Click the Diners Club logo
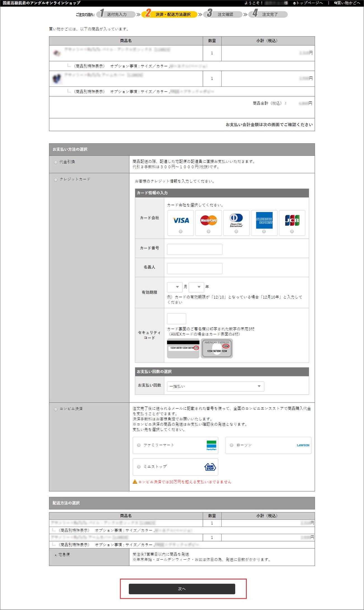This screenshot has width=364, height=610. (x=236, y=220)
